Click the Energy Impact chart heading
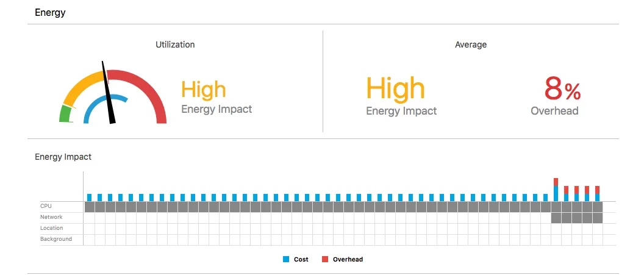The image size is (644, 275). point(63,157)
